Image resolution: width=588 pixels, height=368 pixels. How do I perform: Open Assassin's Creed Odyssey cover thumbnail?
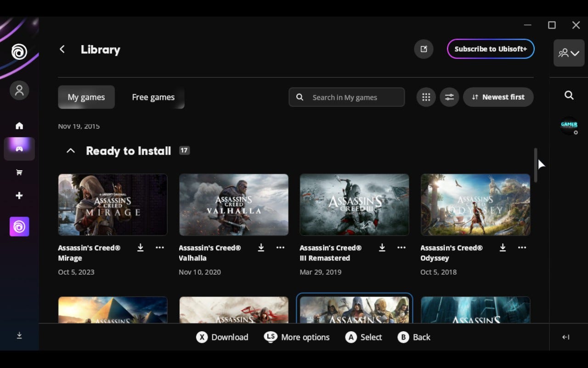tap(475, 205)
